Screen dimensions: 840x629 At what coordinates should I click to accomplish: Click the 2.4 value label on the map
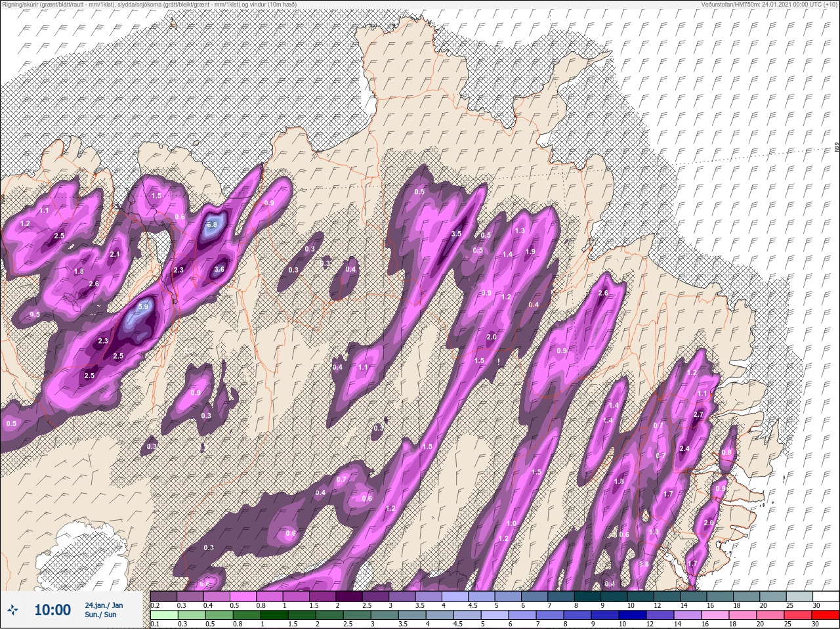click(684, 448)
